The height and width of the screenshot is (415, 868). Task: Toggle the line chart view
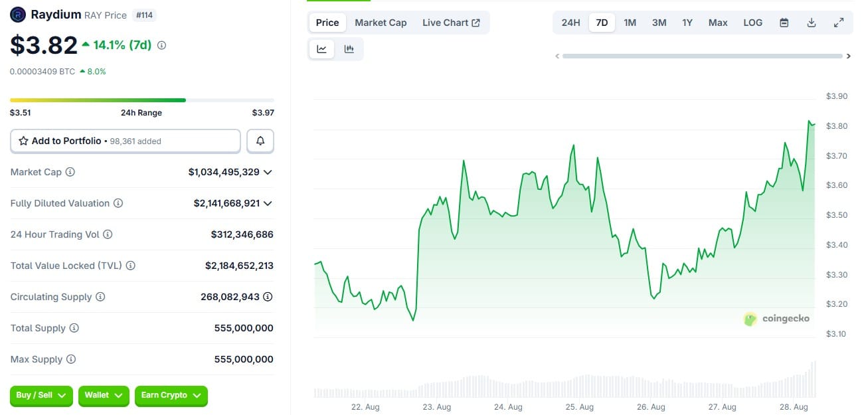tap(321, 48)
